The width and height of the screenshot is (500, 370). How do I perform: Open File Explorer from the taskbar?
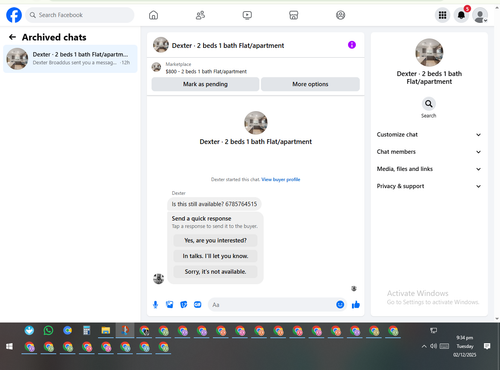click(x=106, y=330)
